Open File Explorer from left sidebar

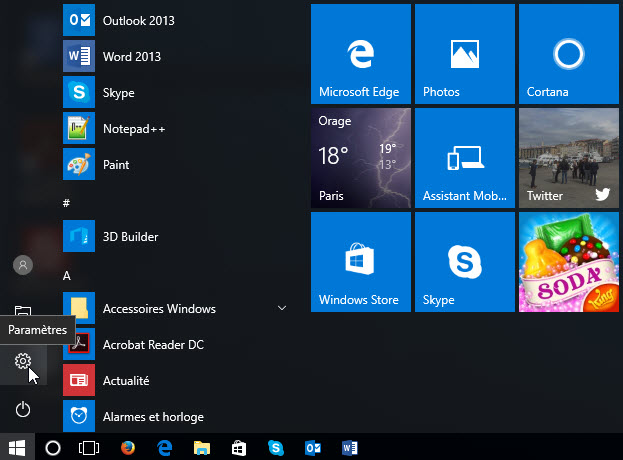pos(23,311)
